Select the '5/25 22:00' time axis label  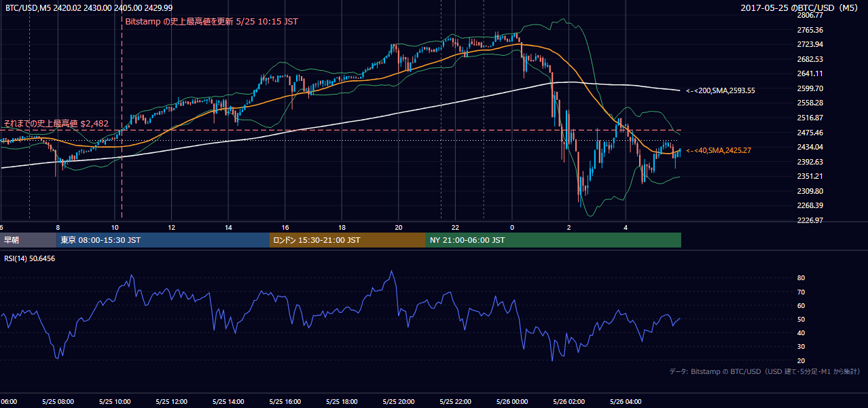click(455, 402)
